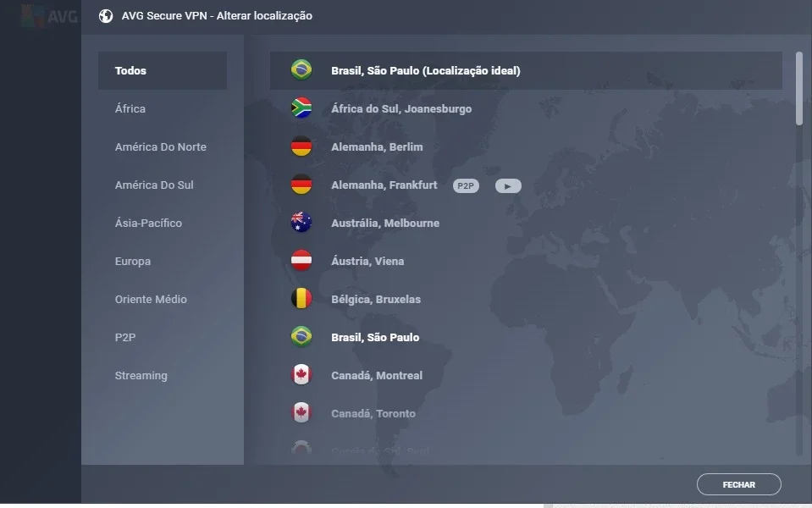Click the Canada flag beside Toronto
The image size is (812, 508).
(301, 413)
